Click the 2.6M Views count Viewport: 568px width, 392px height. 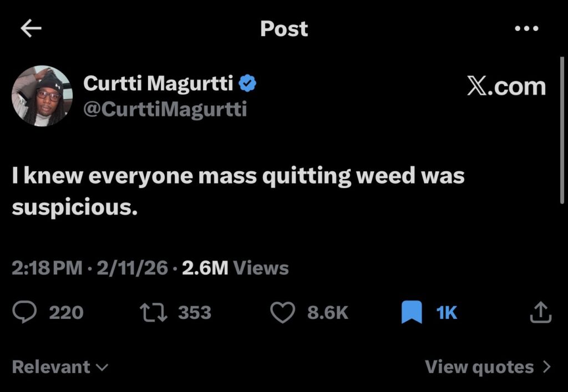point(235,268)
